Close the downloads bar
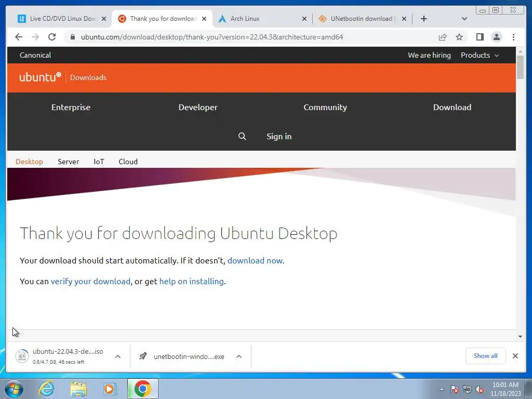The width and height of the screenshot is (532, 399). [515, 355]
